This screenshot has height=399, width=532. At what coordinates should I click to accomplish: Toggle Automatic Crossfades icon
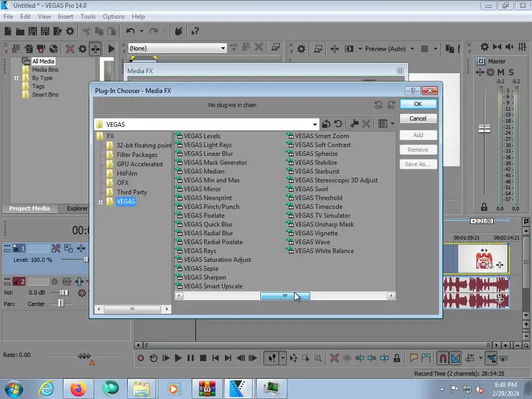tap(456, 358)
